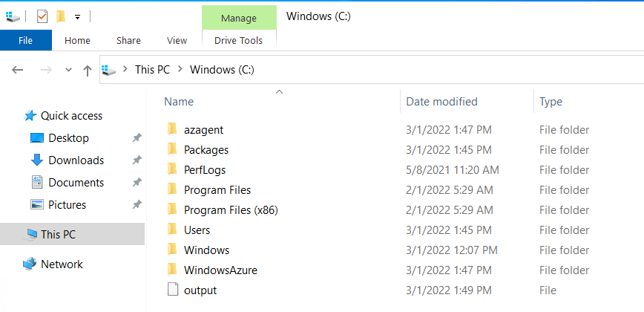The width and height of the screenshot is (644, 312).
Task: Click the Up one level arrow
Action: point(87,71)
